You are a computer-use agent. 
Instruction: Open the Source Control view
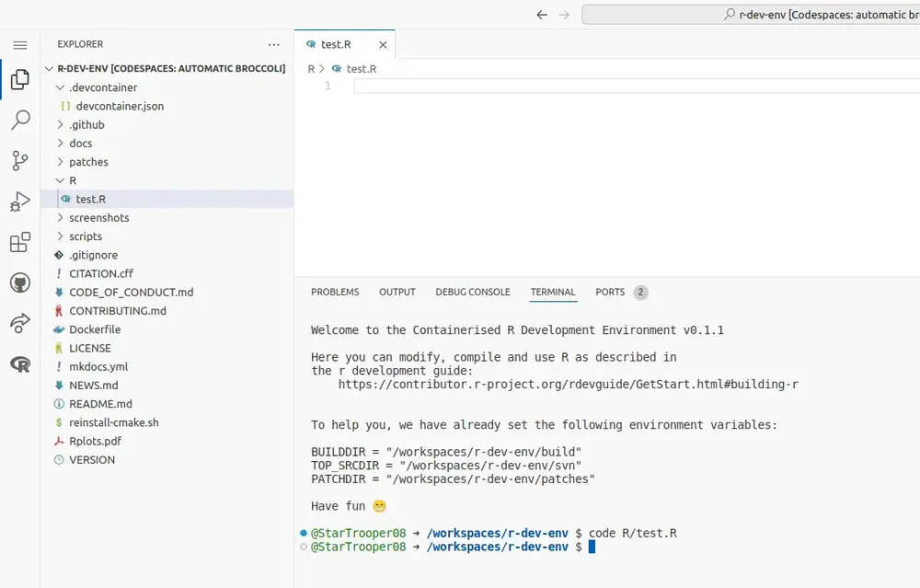(19, 161)
